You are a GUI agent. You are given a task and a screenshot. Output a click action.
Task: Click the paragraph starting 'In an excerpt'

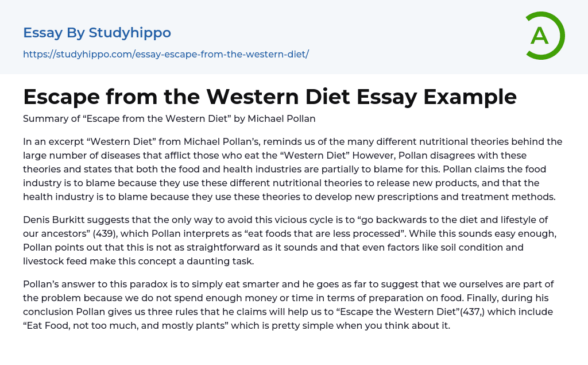292,169
